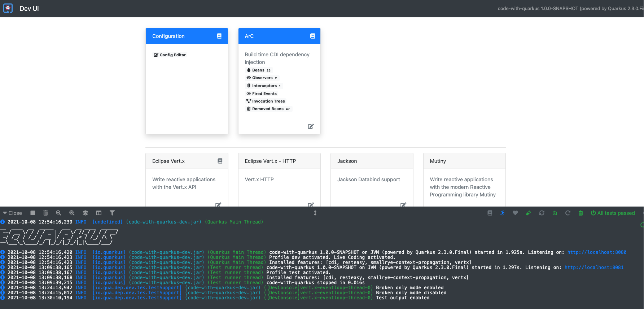Click the blue running-man icon
Image resolution: width=644 pixels, height=321 pixels.
(502, 213)
